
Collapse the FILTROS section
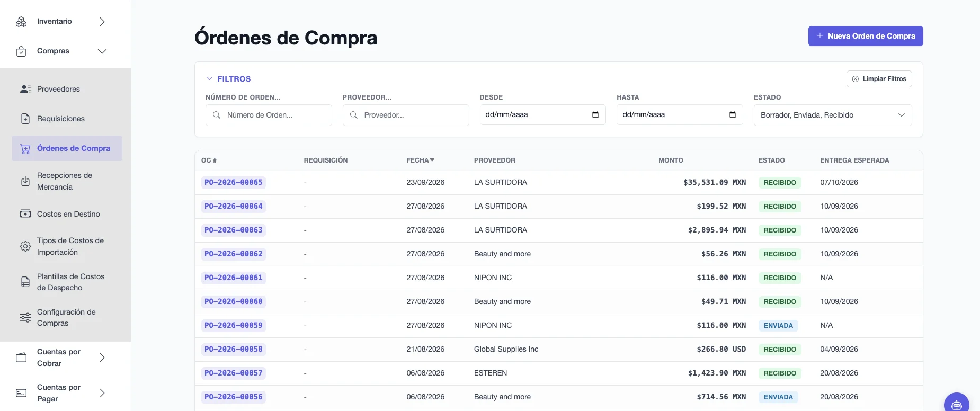tap(228, 79)
